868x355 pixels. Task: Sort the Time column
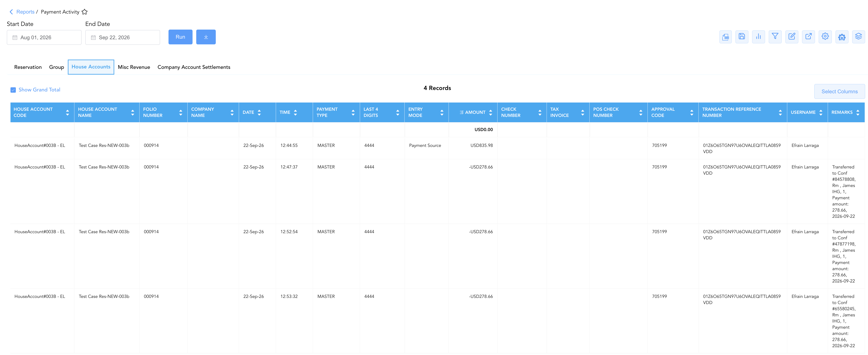(295, 112)
